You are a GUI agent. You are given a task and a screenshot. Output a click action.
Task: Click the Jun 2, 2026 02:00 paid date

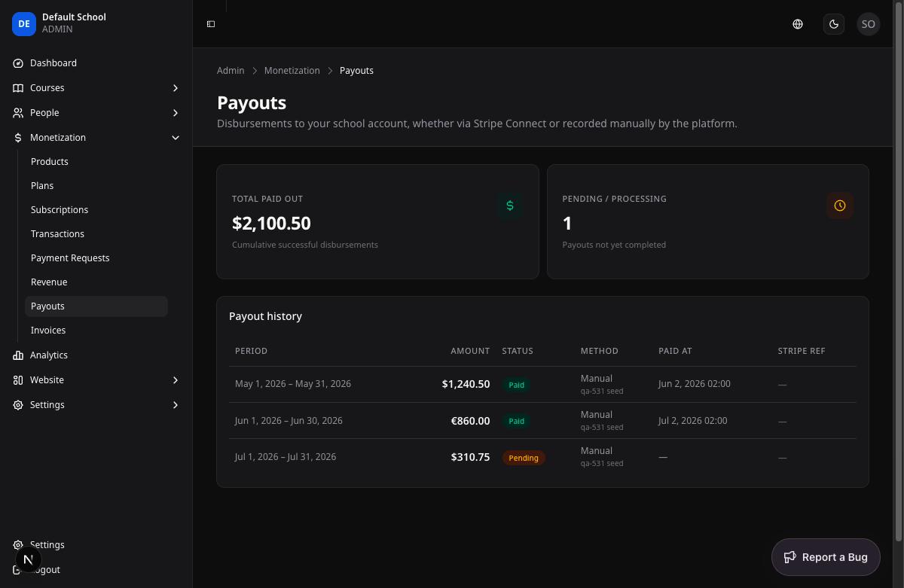click(695, 384)
